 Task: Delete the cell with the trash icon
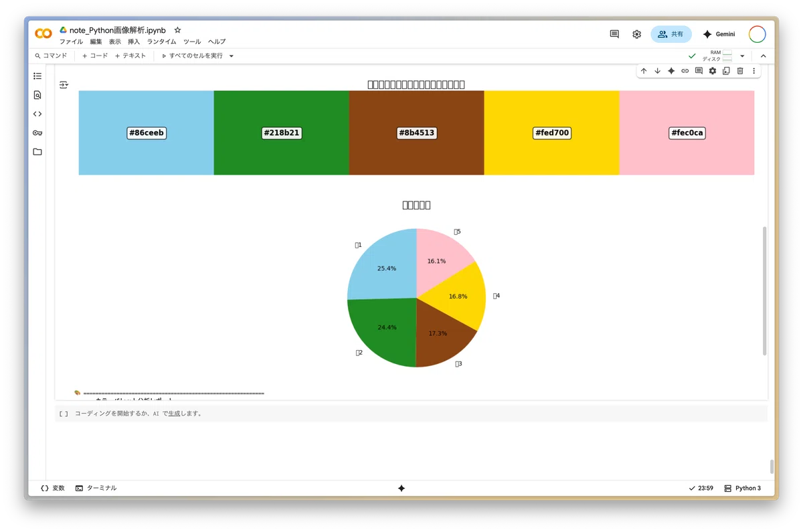740,71
